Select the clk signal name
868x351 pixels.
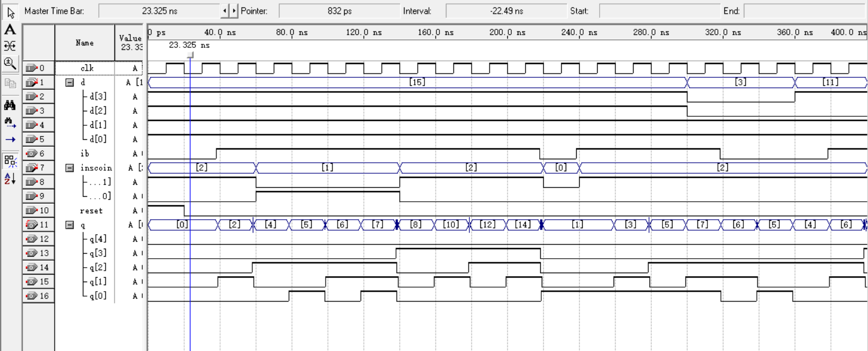click(87, 68)
